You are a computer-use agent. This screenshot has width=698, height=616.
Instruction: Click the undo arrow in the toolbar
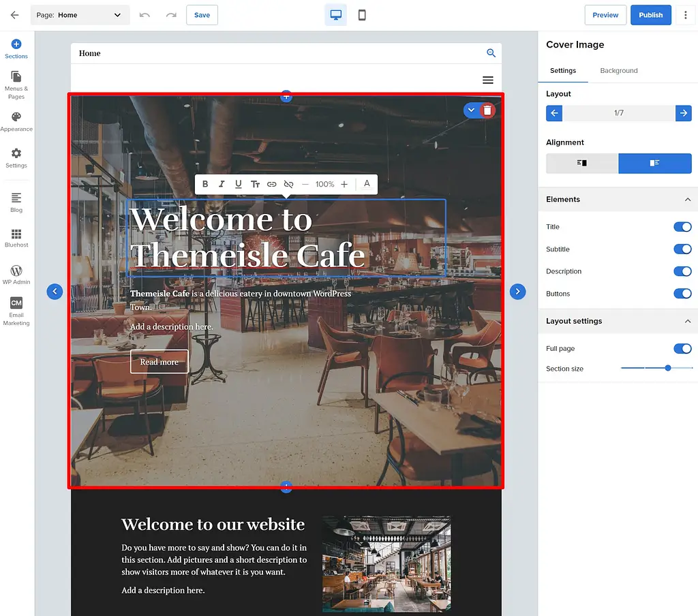(145, 14)
